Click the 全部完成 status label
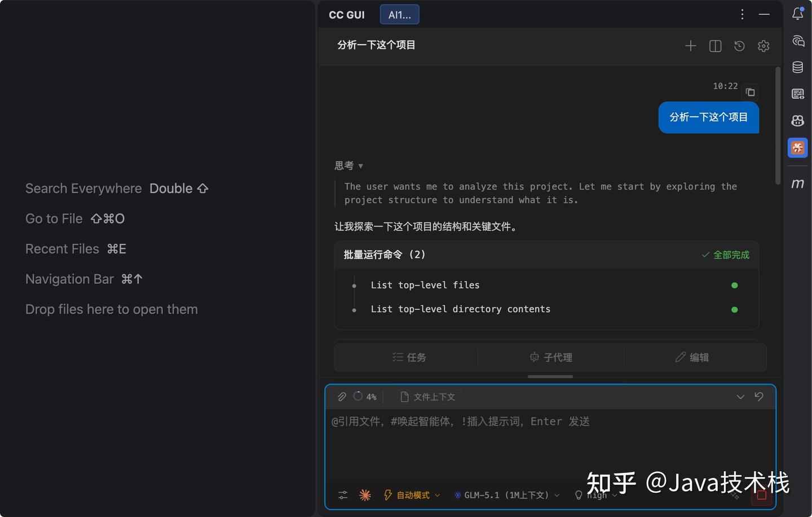The height and width of the screenshot is (517, 812). point(725,255)
